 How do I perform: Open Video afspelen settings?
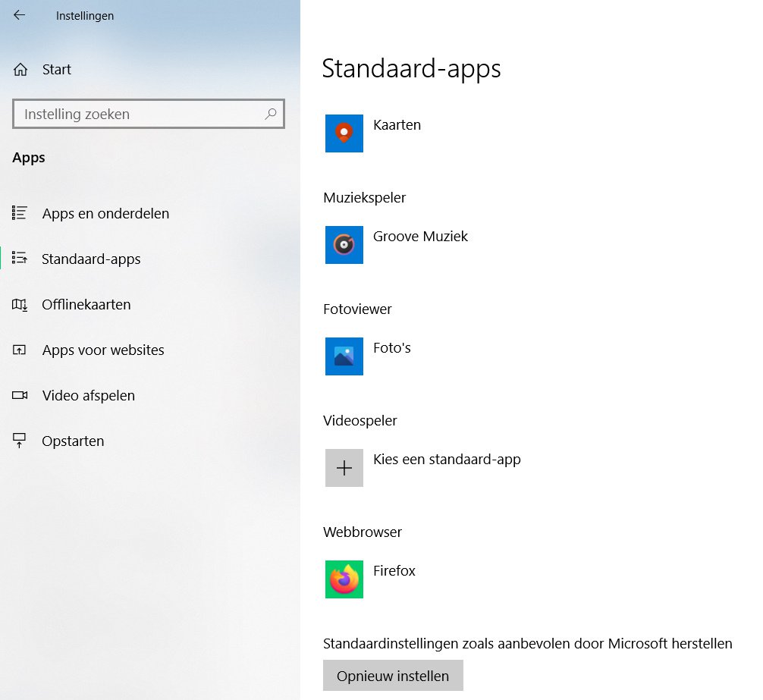point(89,395)
